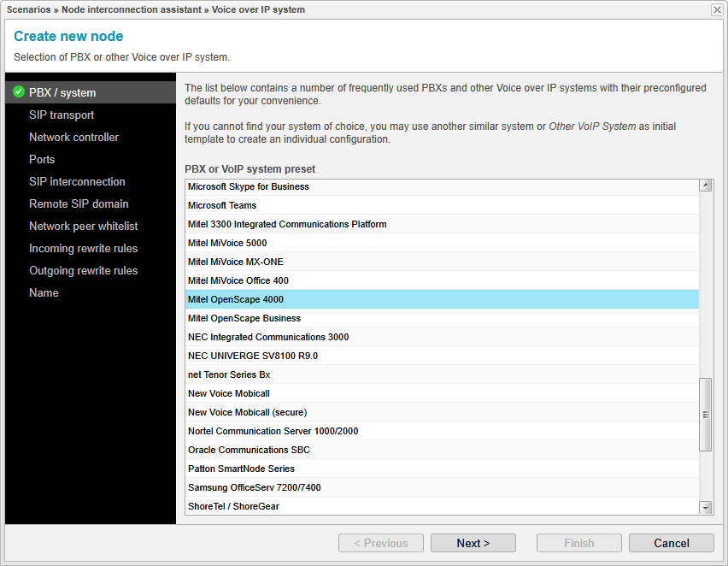
Task: Select ShoreTel / ShoreGear preset
Action: pyautogui.click(x=231, y=506)
